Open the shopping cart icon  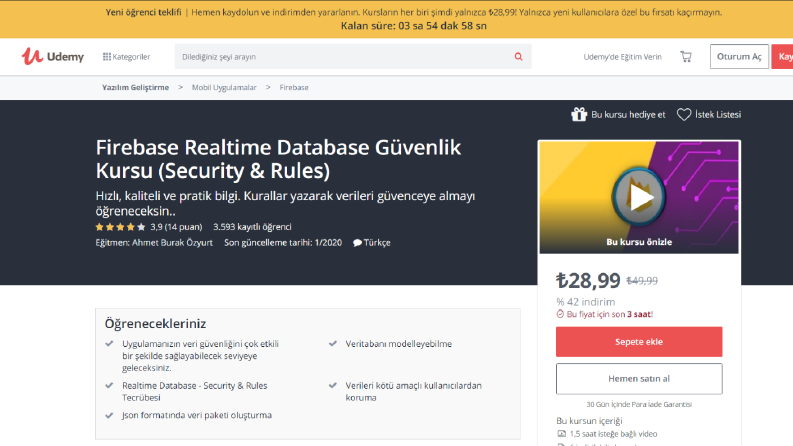686,57
